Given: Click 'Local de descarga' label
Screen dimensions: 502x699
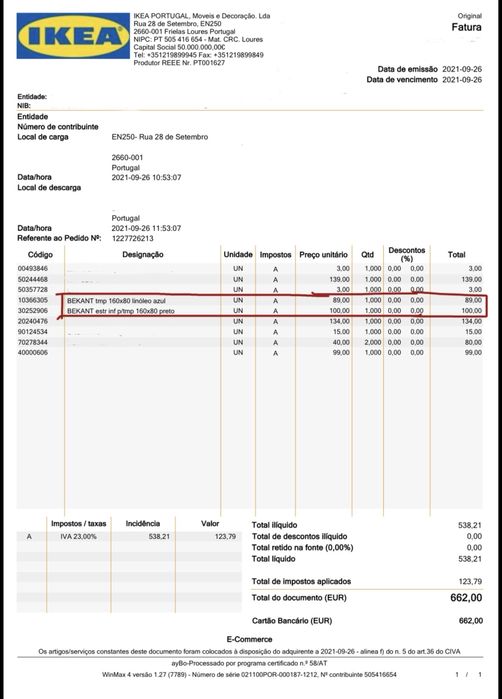Looking at the screenshot, I should coord(49,188).
